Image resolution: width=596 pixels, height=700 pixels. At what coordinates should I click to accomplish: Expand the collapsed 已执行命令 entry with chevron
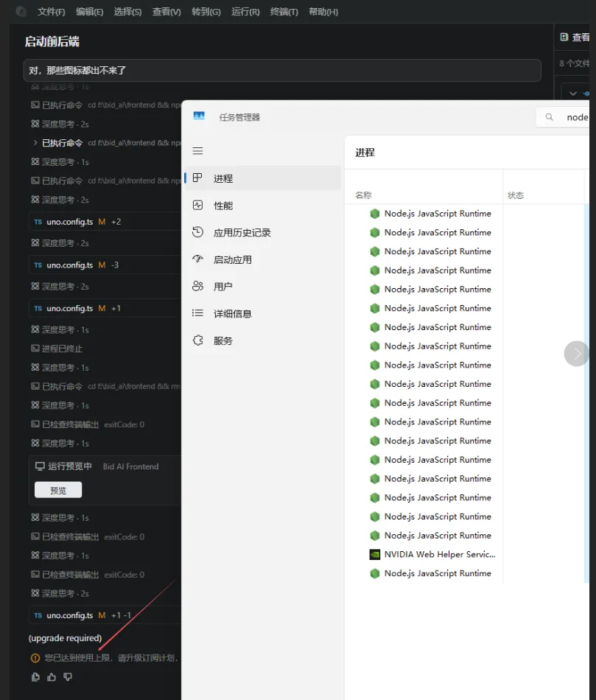(35, 143)
